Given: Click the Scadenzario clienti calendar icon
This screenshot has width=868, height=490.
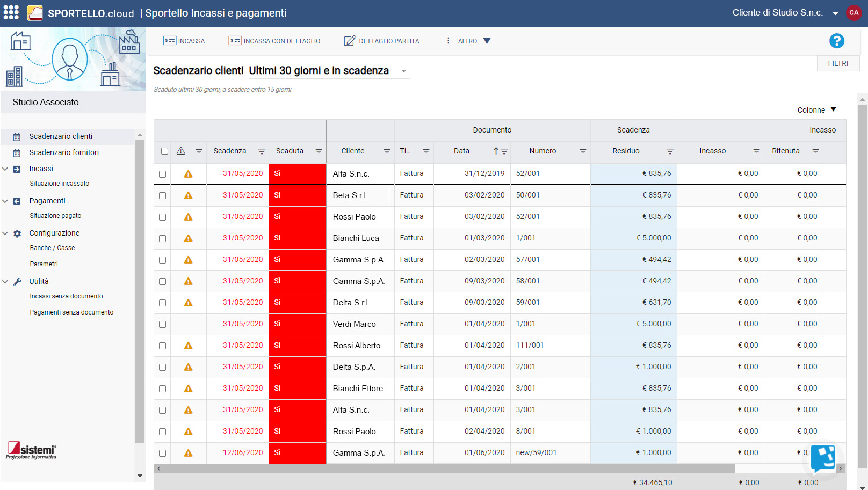Looking at the screenshot, I should pyautogui.click(x=17, y=137).
